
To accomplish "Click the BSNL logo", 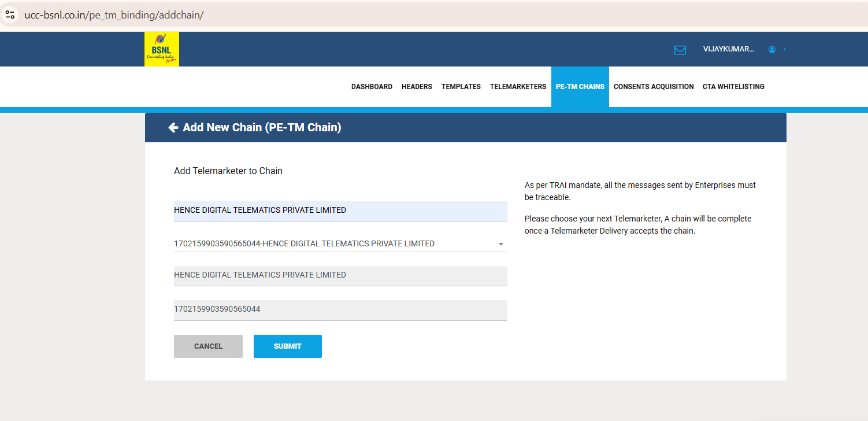I will [162, 49].
